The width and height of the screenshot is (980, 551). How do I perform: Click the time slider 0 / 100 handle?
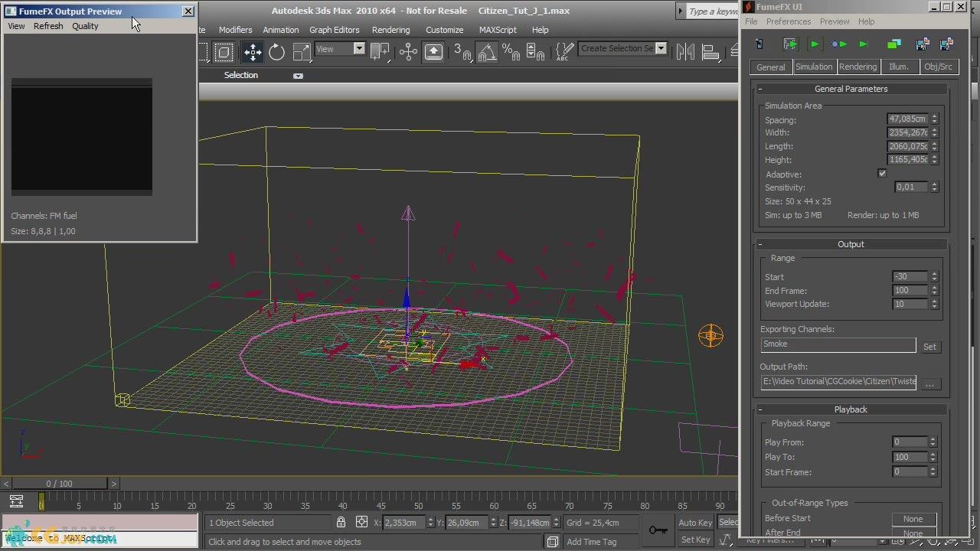(x=60, y=484)
